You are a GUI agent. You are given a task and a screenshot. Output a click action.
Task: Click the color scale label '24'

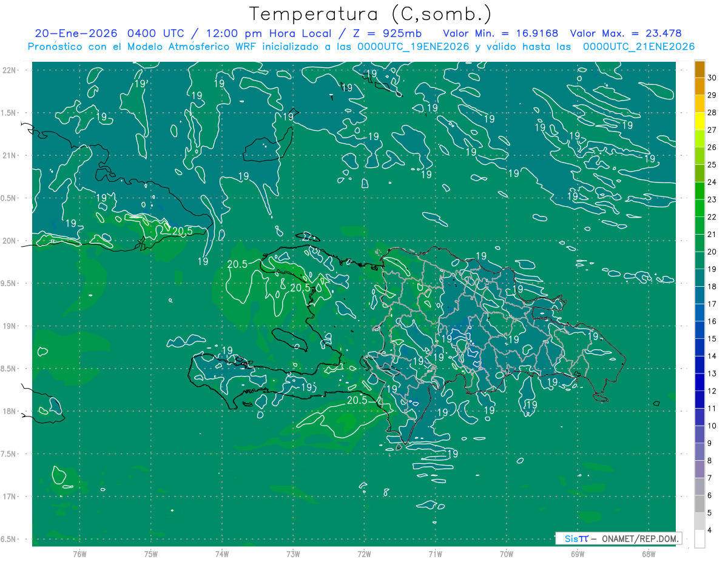tap(712, 182)
